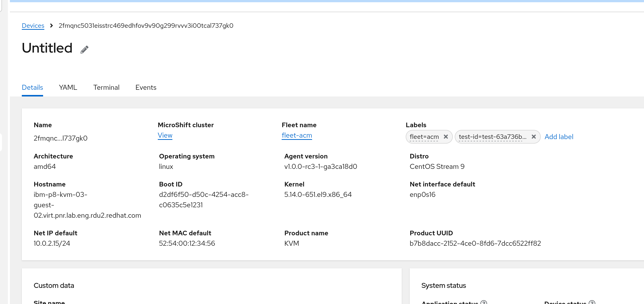
Task: Open the fleet-acm fleet link
Action: pyautogui.click(x=297, y=135)
